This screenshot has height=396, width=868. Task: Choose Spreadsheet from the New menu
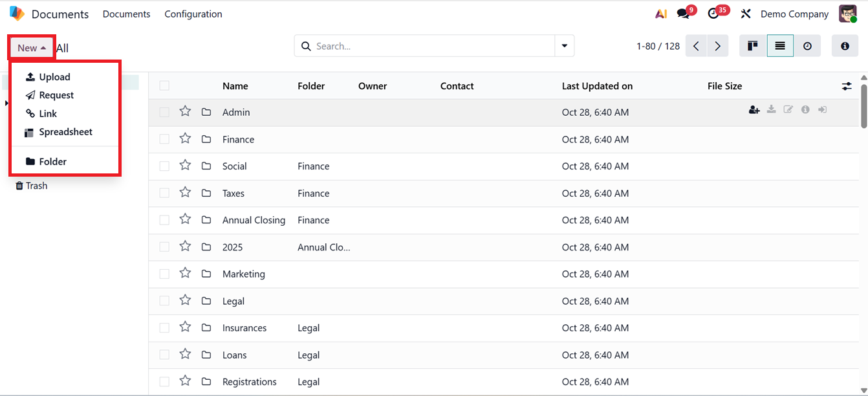tap(65, 132)
